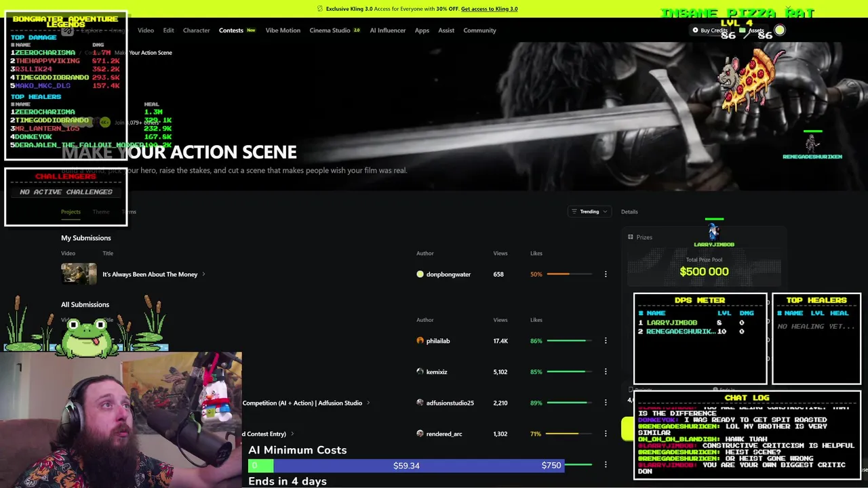Open the Adfusion Studio competition title

click(x=302, y=403)
